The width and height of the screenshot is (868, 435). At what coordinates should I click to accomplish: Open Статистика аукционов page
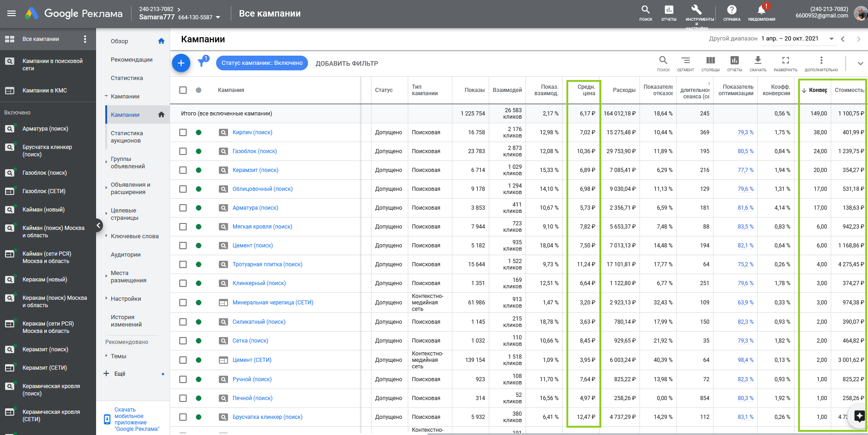coord(127,137)
